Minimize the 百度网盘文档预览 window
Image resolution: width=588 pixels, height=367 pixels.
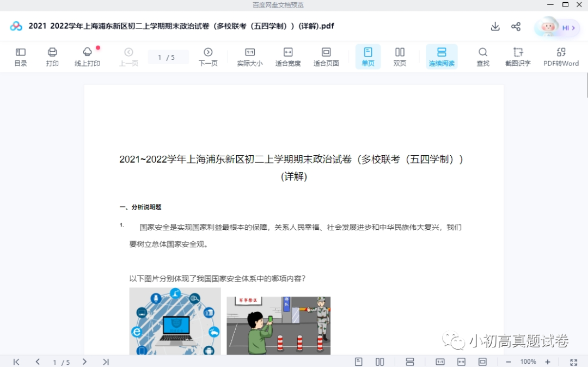coord(550,5)
